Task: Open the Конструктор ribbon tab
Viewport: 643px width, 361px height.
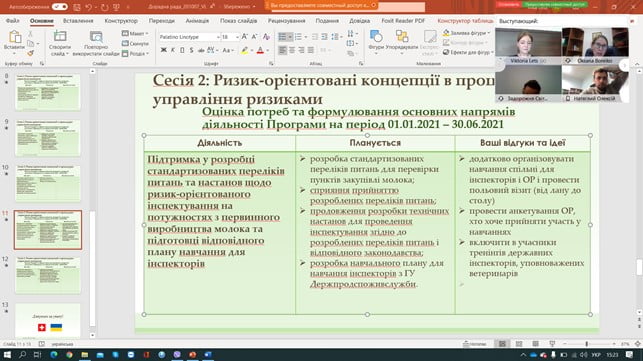Action: pyautogui.click(x=121, y=21)
